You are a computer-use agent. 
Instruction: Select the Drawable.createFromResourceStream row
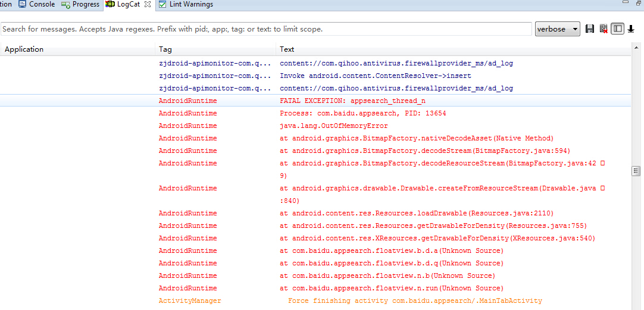(315, 195)
